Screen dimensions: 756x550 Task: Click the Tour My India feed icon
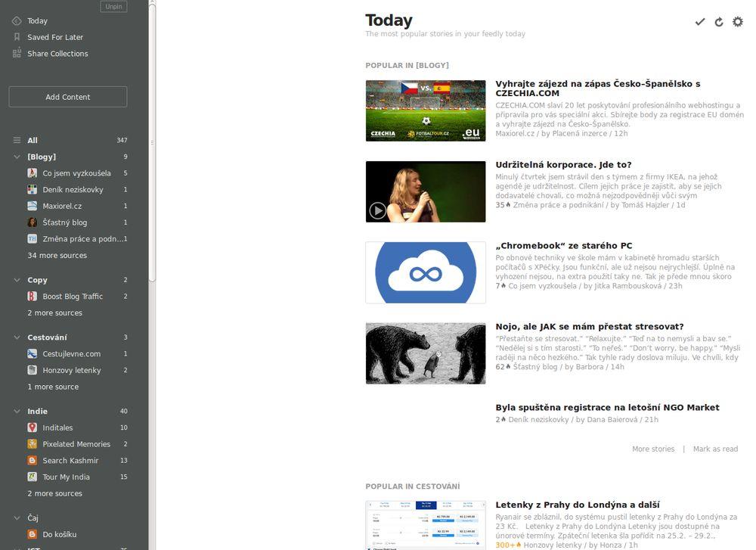click(x=33, y=477)
